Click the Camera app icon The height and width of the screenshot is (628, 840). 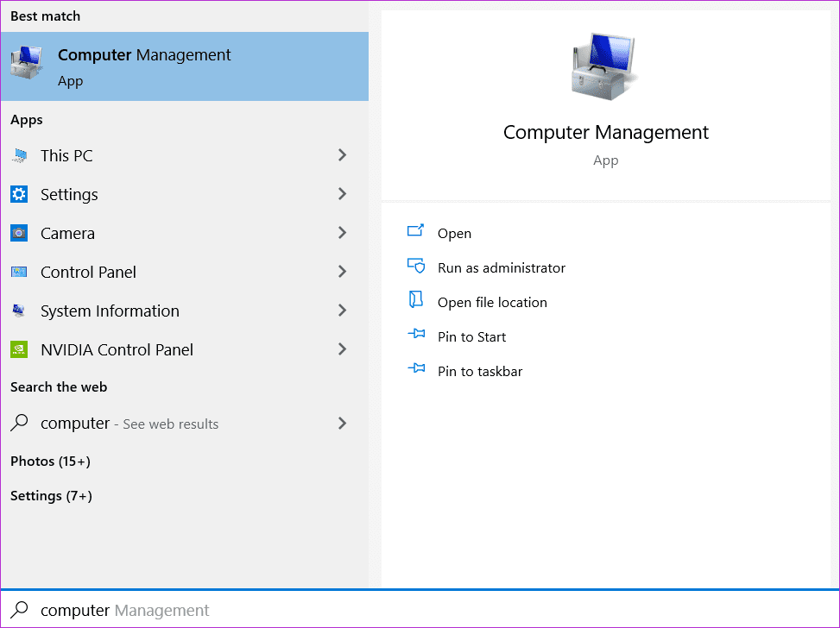pyautogui.click(x=19, y=234)
